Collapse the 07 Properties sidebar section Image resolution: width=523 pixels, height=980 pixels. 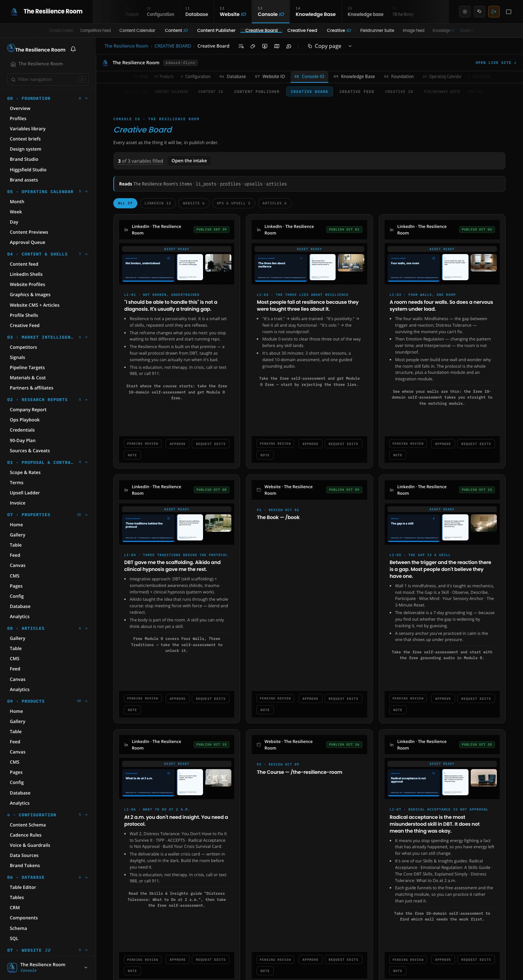[86, 515]
